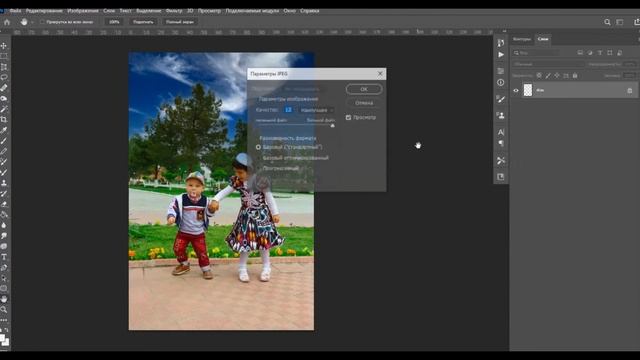Select the Eyedropper tool
This screenshot has width=640, height=360.
coord(4,130)
